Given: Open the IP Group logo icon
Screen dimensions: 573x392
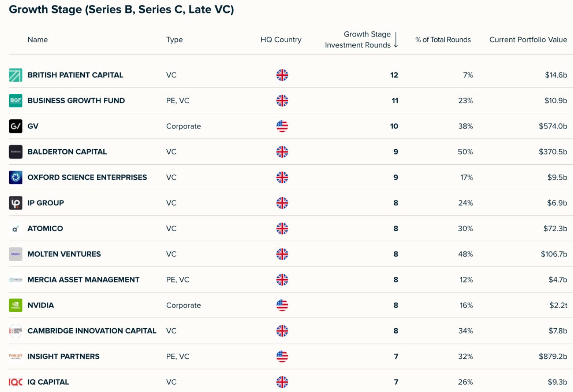Looking at the screenshot, I should (x=16, y=203).
